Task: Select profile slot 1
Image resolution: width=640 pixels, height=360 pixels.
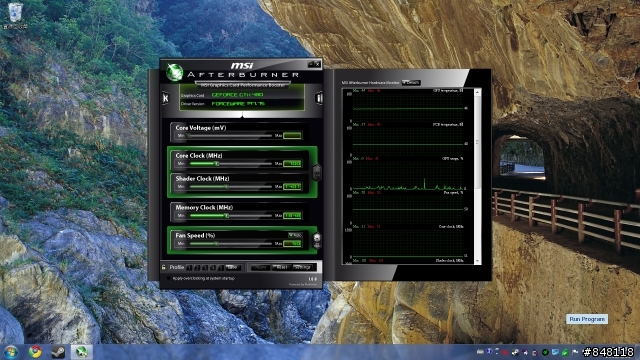Action: click(x=189, y=268)
